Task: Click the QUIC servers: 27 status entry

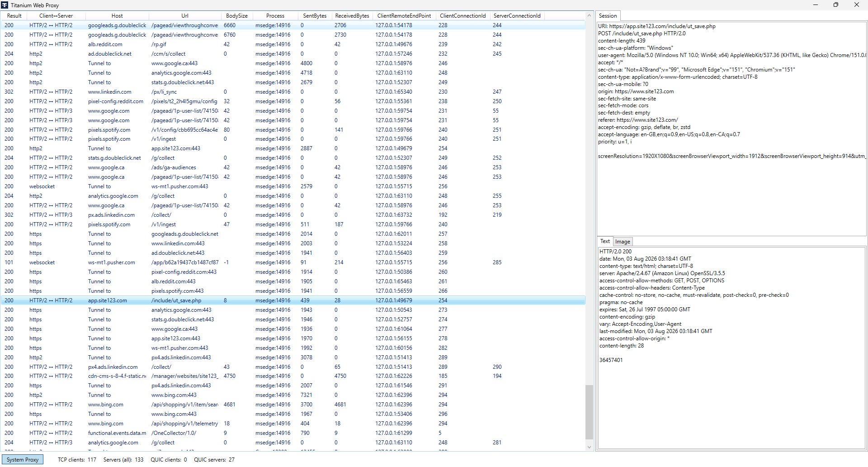Action: click(x=214, y=460)
